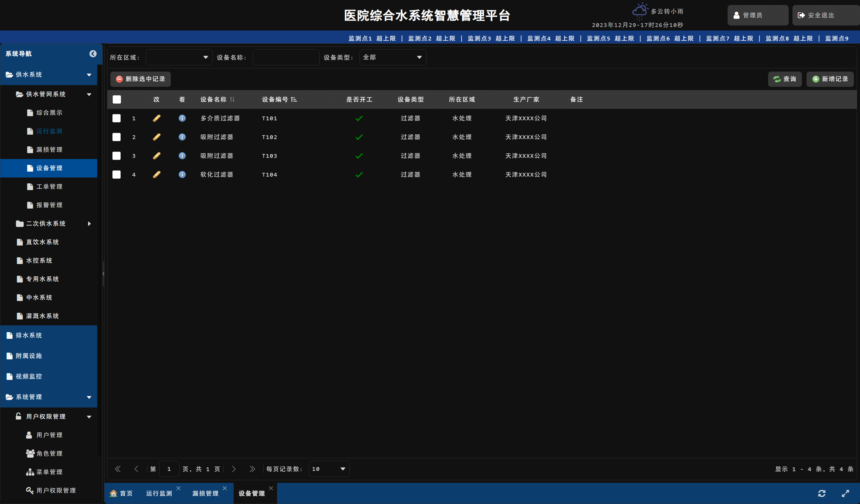Select the 设备管理 bottom tab
Viewport: 860px width, 504px height.
pos(252,493)
